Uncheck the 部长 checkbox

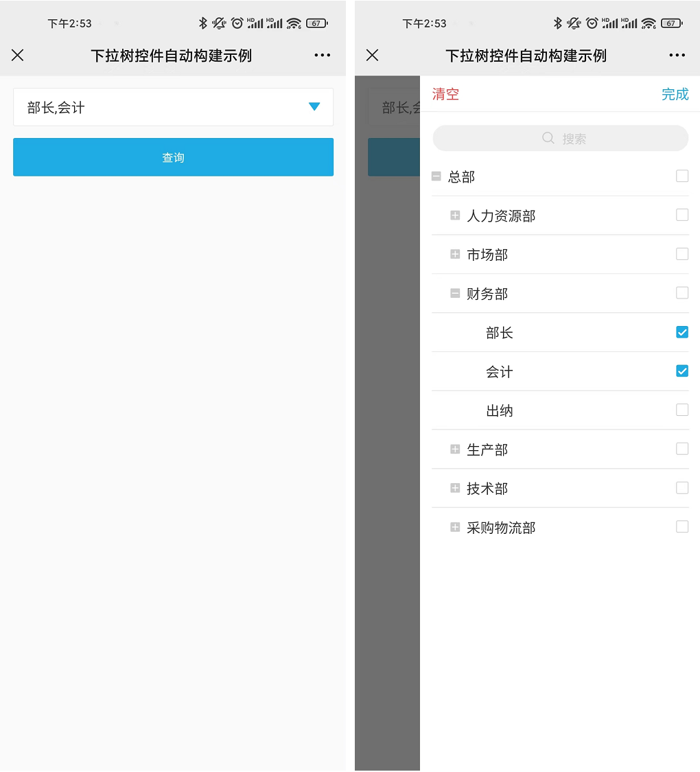click(681, 332)
